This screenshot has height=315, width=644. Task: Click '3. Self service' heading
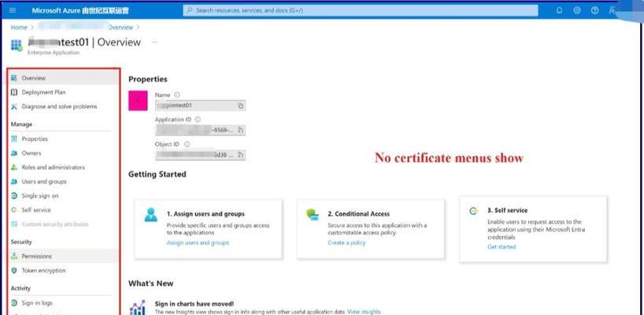pyautogui.click(x=508, y=210)
